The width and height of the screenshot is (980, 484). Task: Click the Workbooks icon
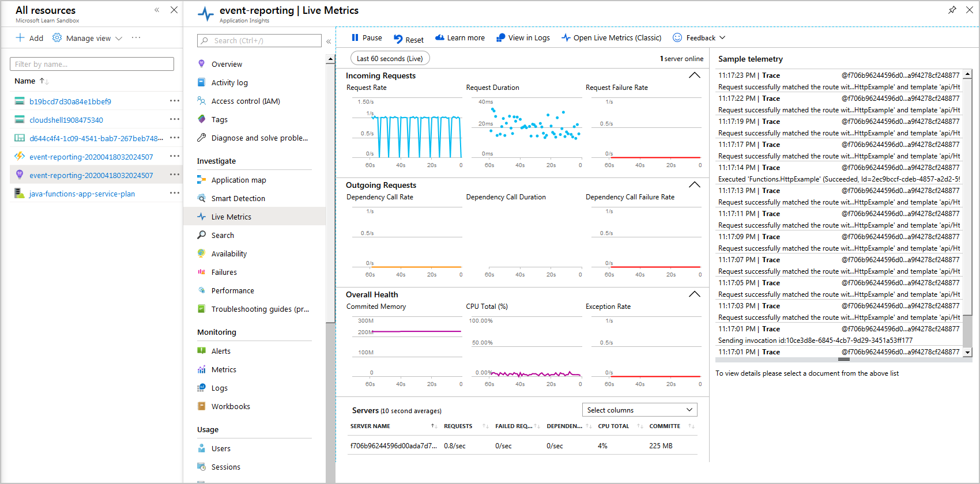pos(201,406)
